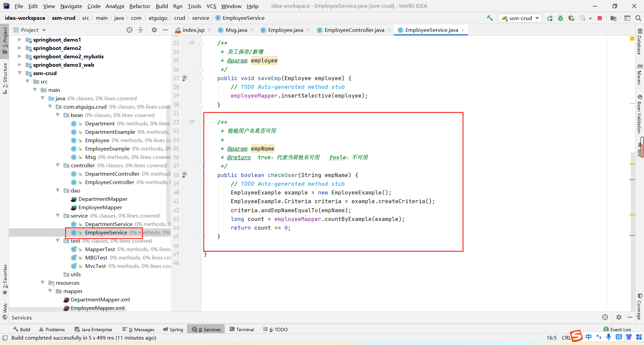This screenshot has width=644, height=345.
Task: Toggle Chinese/English mode in IME bar
Action: tap(589, 337)
